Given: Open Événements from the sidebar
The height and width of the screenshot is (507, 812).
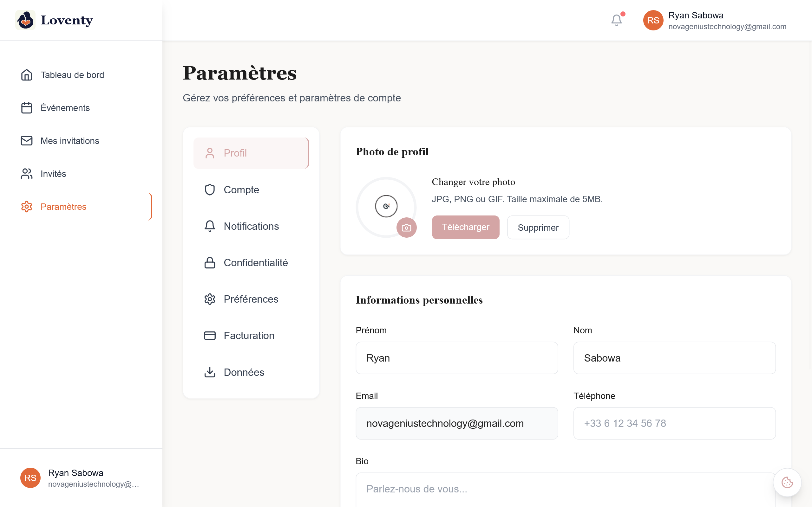Looking at the screenshot, I should pyautogui.click(x=65, y=108).
